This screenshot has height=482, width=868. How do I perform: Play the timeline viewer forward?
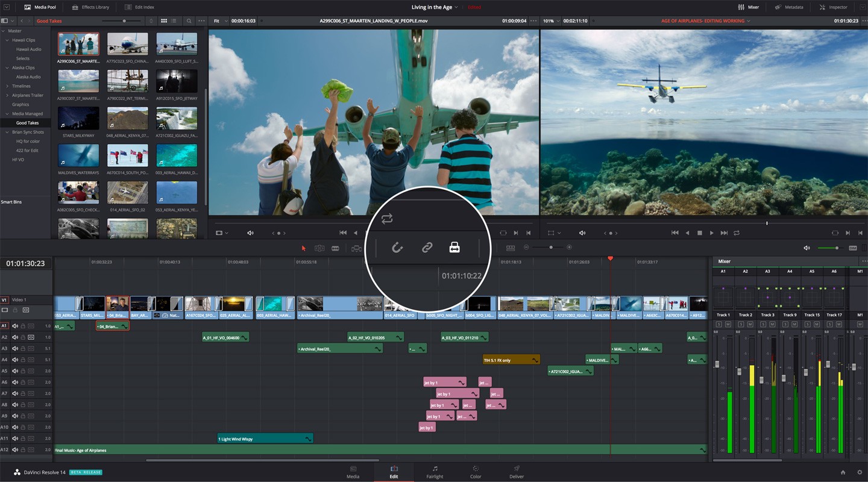coord(712,233)
